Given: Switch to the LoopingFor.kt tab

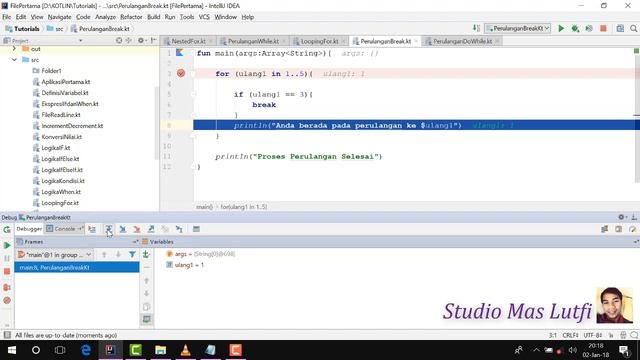Looking at the screenshot, I should coord(320,41).
